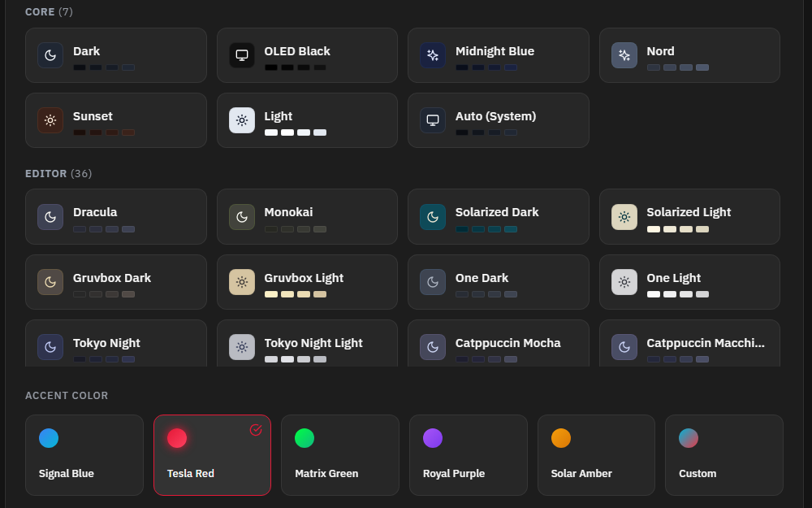
Task: Click the sun icon on Tokyo Night Light
Action: 242,347
